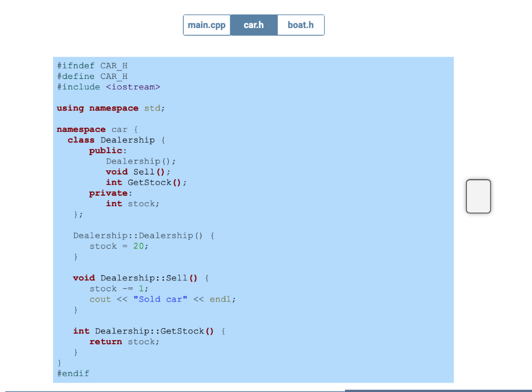Select the car.h tab
This screenshot has width=532, height=392.
pos(254,24)
